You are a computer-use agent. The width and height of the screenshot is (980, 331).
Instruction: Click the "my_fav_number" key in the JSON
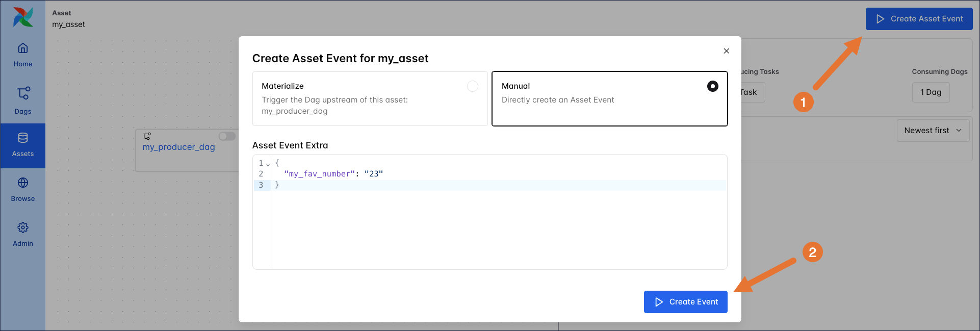[319, 174]
